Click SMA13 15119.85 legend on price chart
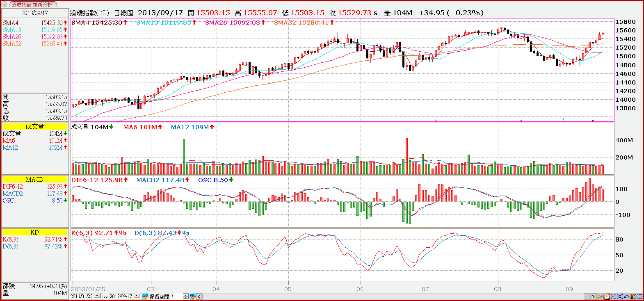The height and width of the screenshot is (301, 644). (x=166, y=23)
